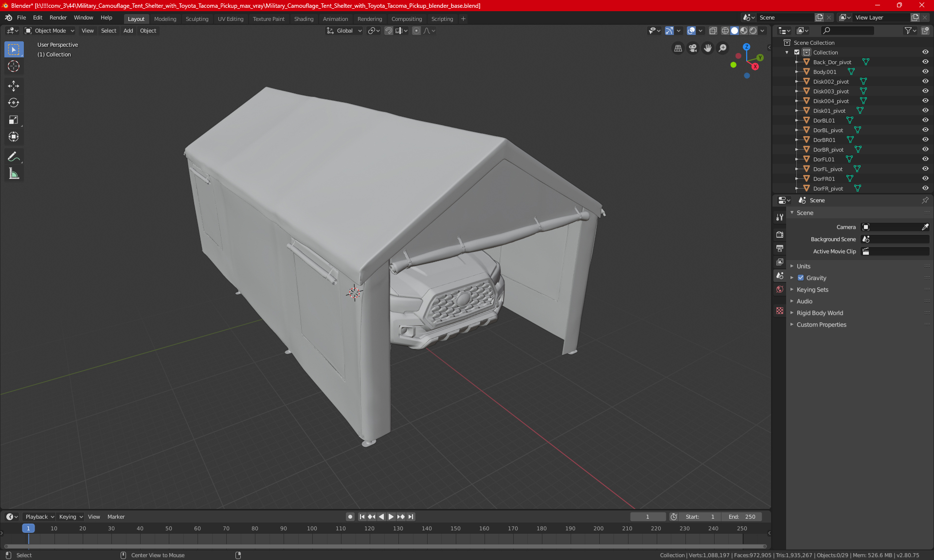The height and width of the screenshot is (560, 934).
Task: Hide the Body.001 object in outliner
Action: point(925,71)
